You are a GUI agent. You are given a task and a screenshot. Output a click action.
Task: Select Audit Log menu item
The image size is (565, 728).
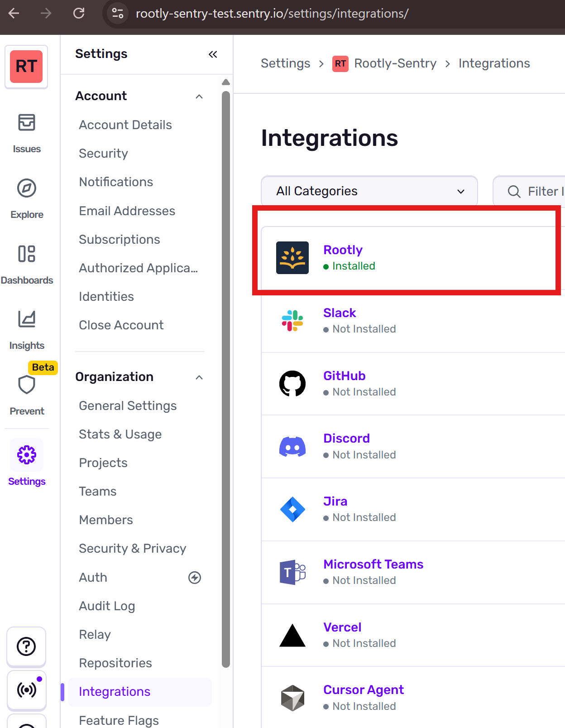[x=107, y=606]
